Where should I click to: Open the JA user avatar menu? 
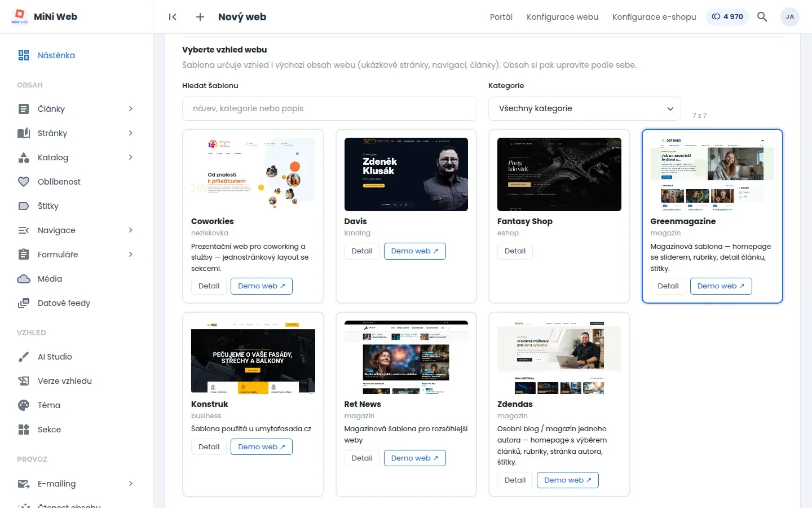point(789,17)
